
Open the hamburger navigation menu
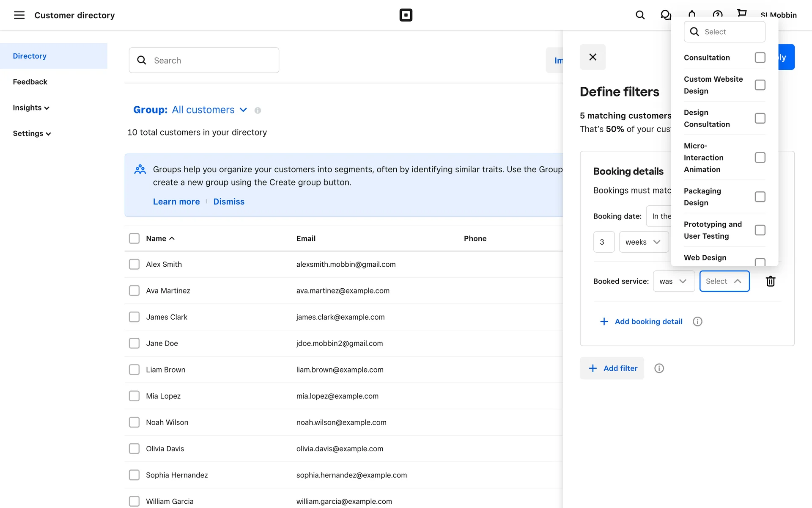(x=19, y=15)
